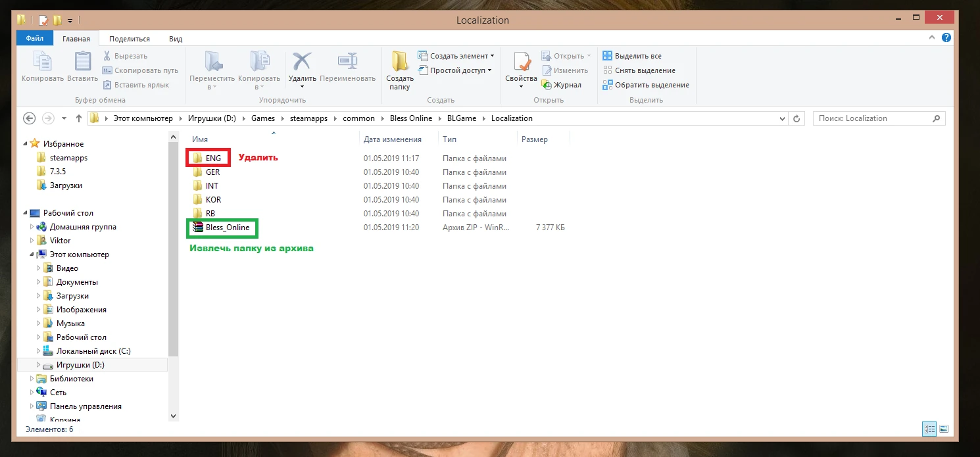
Task: Open the recent locations dropdown arrow
Action: (64, 119)
